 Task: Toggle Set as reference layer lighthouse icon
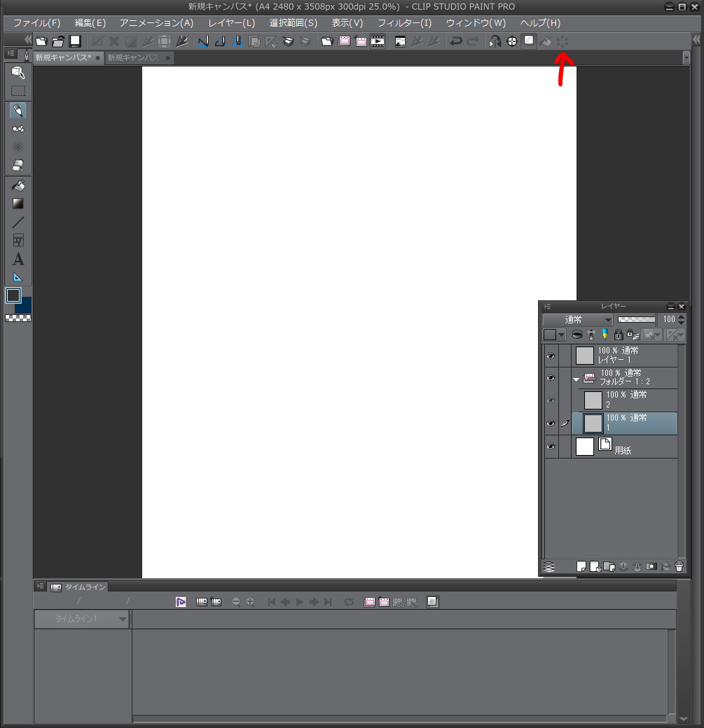(x=591, y=335)
